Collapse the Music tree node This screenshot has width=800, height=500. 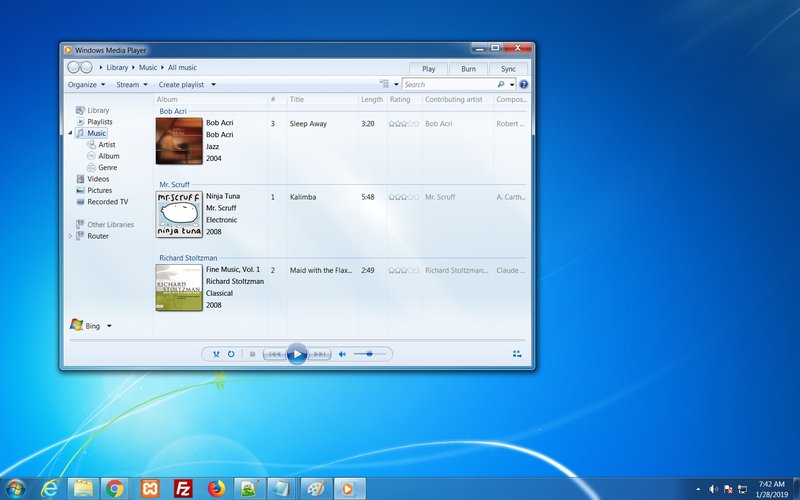(x=70, y=133)
